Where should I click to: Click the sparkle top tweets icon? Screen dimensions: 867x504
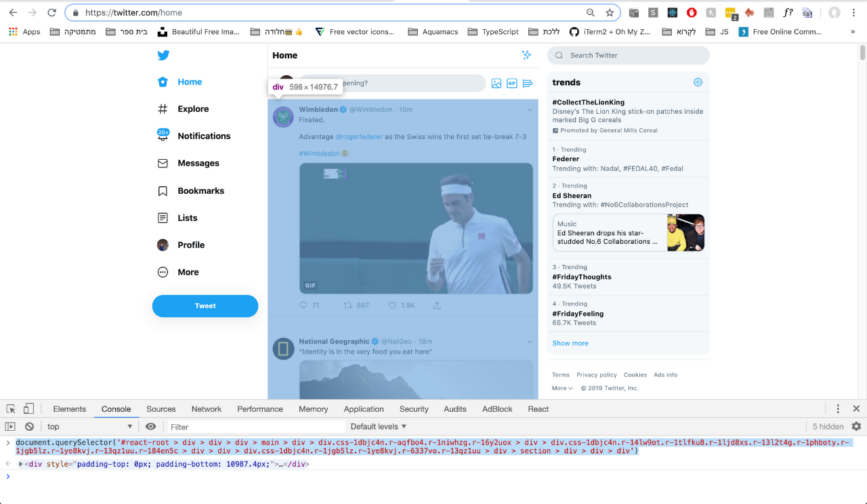(x=526, y=56)
